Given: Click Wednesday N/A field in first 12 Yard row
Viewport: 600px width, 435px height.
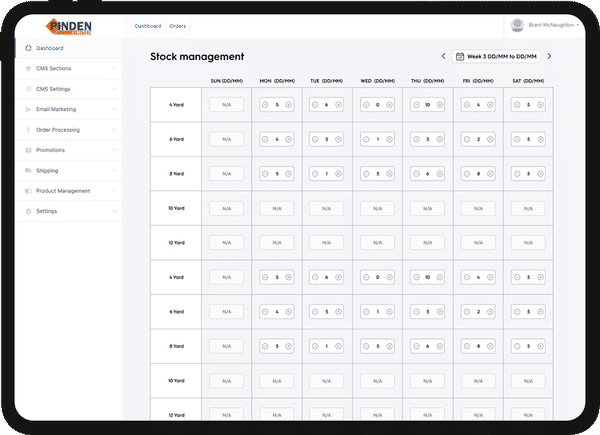Looking at the screenshot, I should click(x=377, y=243).
